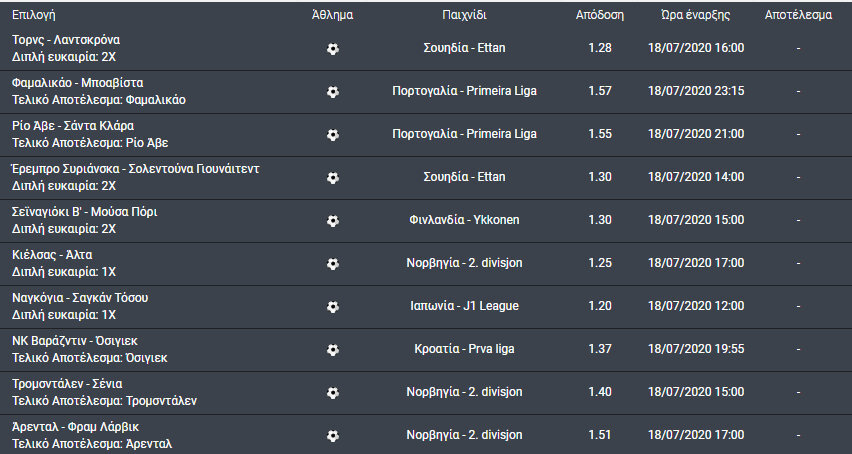Click the sport icon for Έρεμπρο Συριάνσκα match

pos(333,178)
